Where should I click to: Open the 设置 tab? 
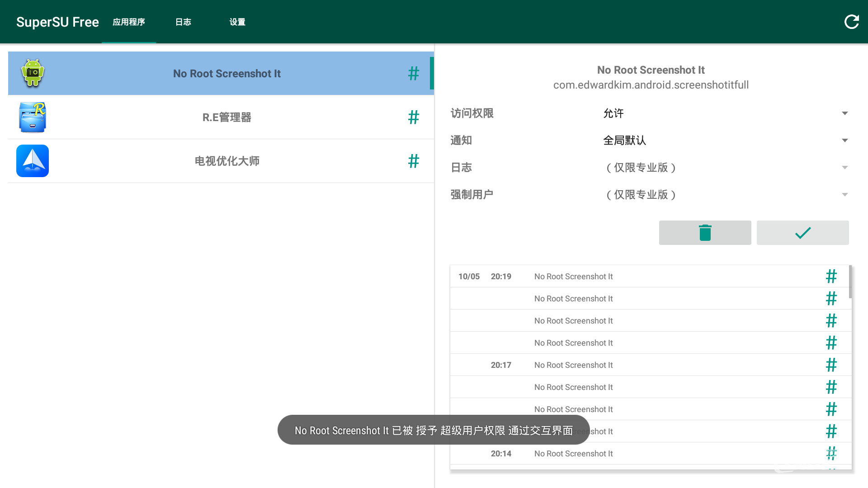pyautogui.click(x=237, y=22)
